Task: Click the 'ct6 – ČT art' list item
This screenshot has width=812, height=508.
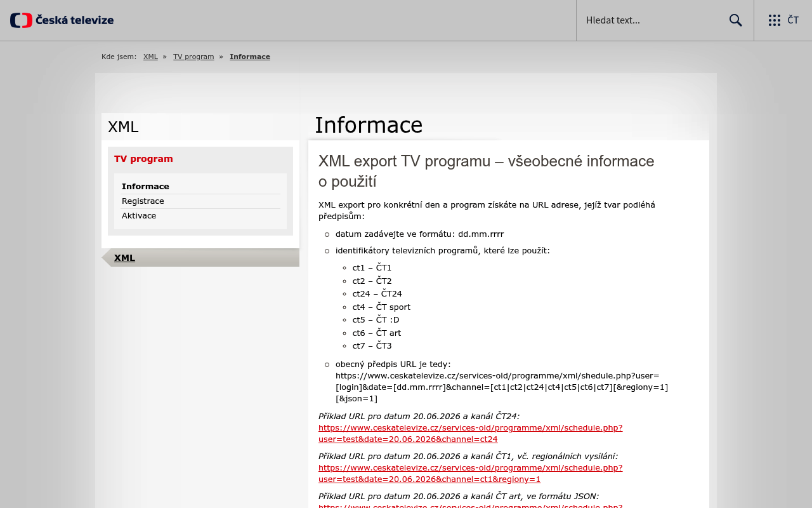Action: 376,333
